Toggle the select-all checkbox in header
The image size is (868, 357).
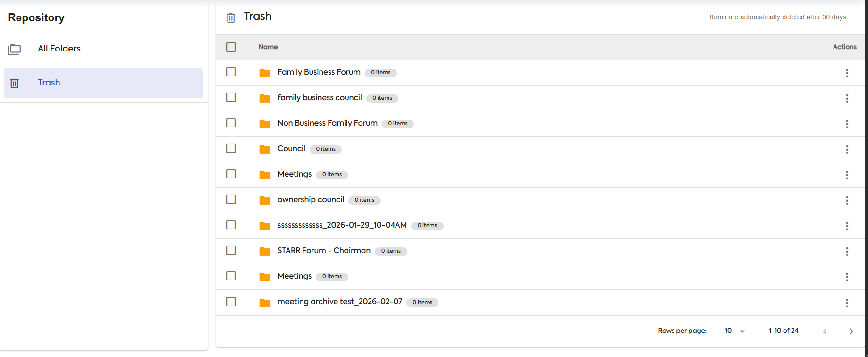tap(231, 47)
